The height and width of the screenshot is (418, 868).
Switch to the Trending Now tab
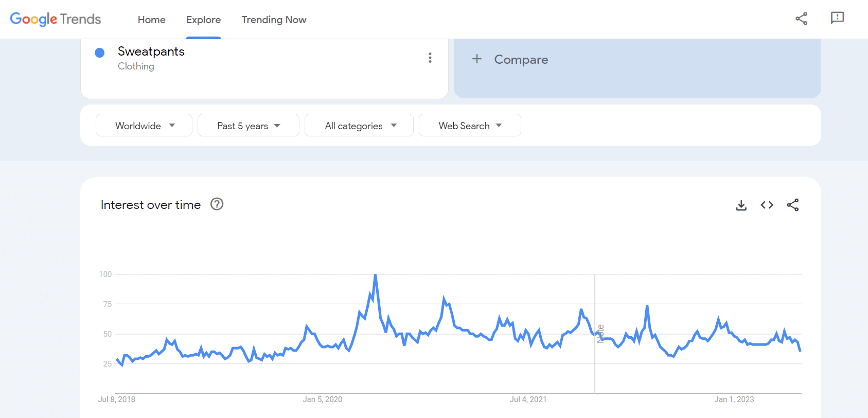coord(274,20)
